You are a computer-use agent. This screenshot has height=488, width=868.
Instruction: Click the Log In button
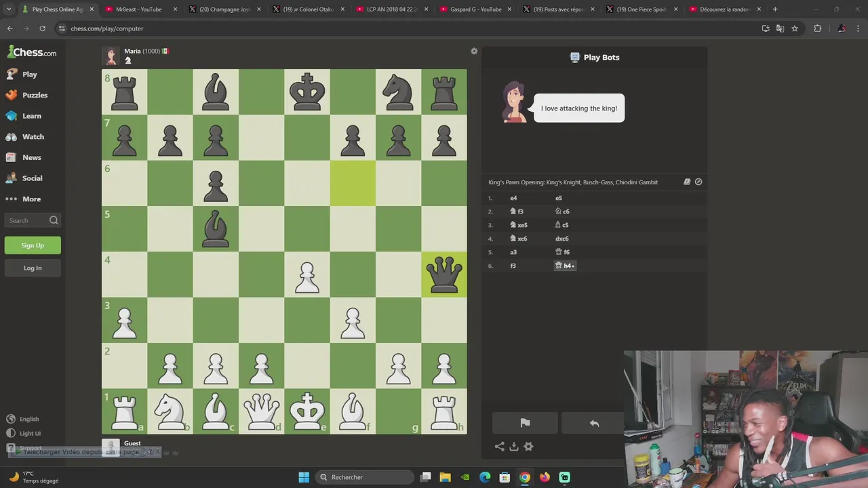click(x=33, y=268)
